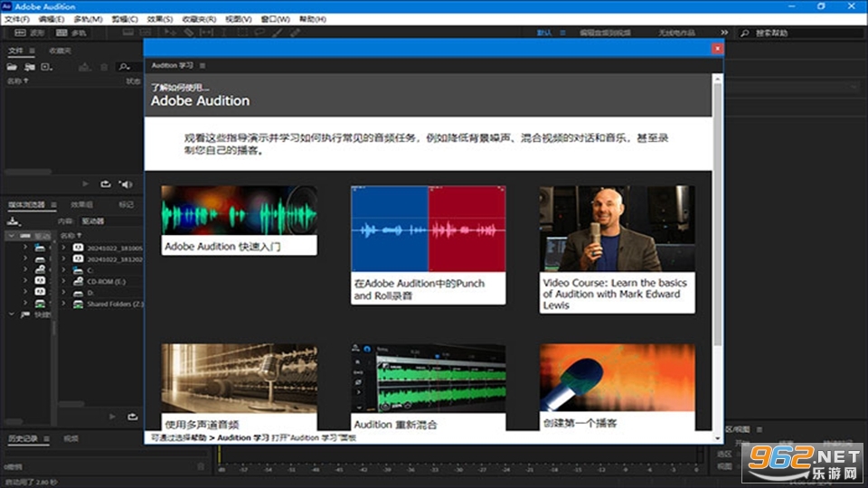The height and width of the screenshot is (488, 868).
Task: Open the 帮助(H) menu
Action: (313, 19)
